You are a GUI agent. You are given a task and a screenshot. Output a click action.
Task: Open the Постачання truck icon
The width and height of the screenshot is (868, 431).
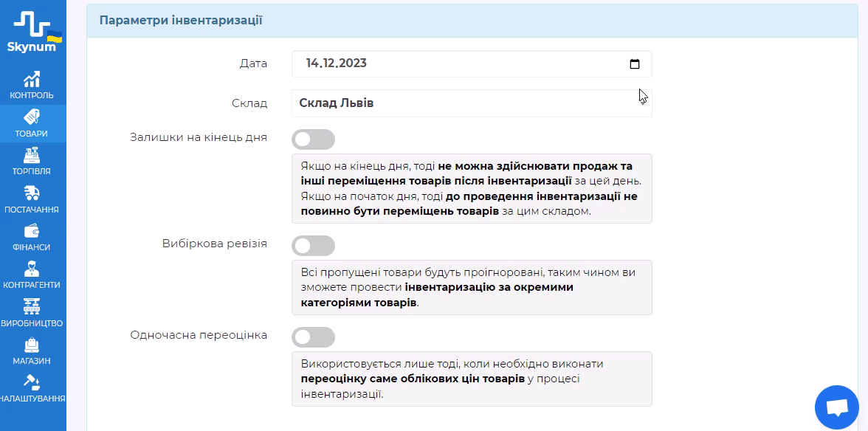[x=32, y=193]
